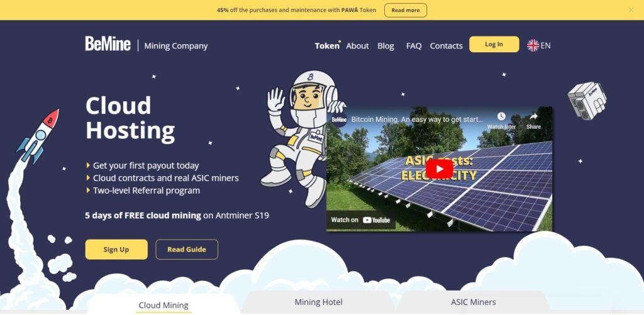Screen dimensions: 644x315
Task: Close the yellow promo banner
Action: (x=631, y=10)
